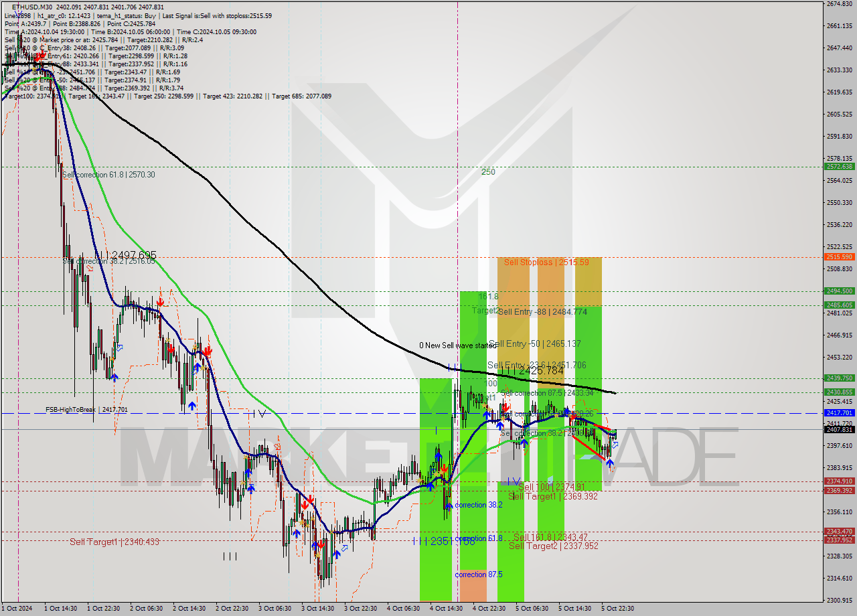The width and height of the screenshot is (857, 616).
Task: Click the '3 Oct 22:30' time axis label
Action: (x=360, y=609)
